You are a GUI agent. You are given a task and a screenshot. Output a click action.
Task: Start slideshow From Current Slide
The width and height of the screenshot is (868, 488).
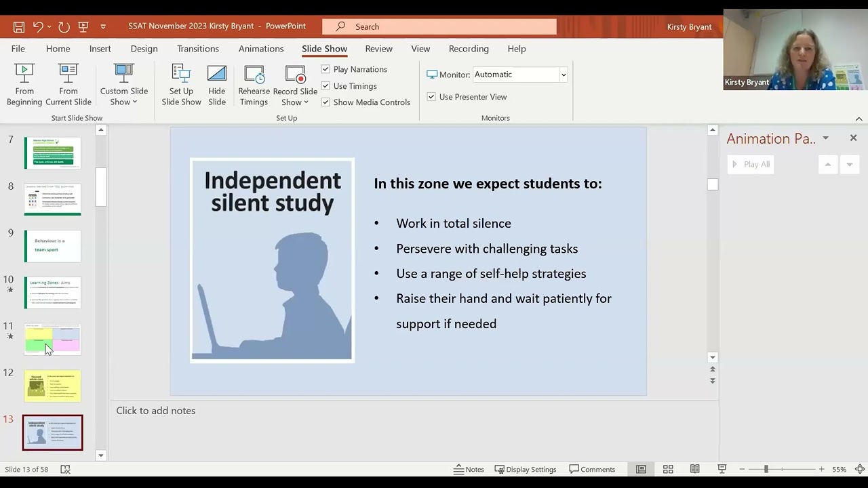[x=68, y=84]
